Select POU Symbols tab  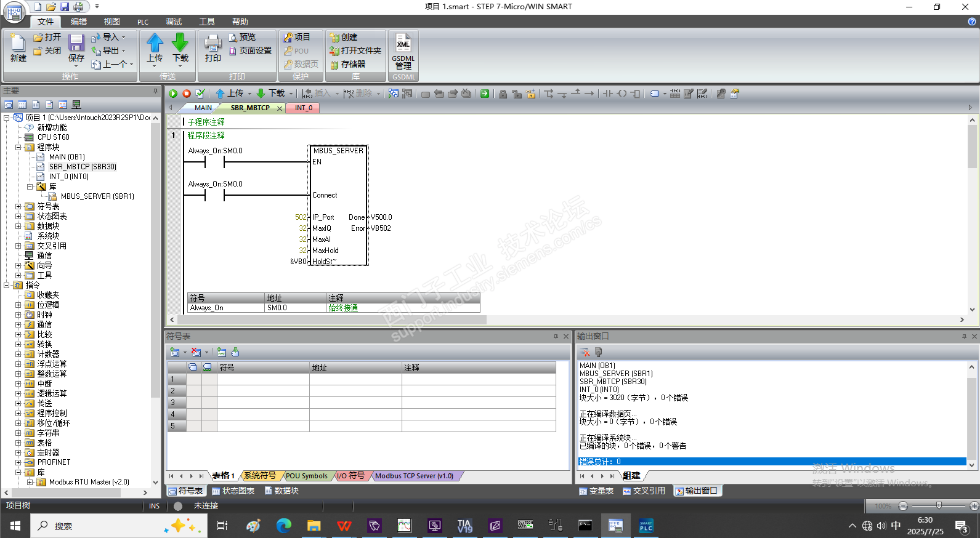pos(306,476)
